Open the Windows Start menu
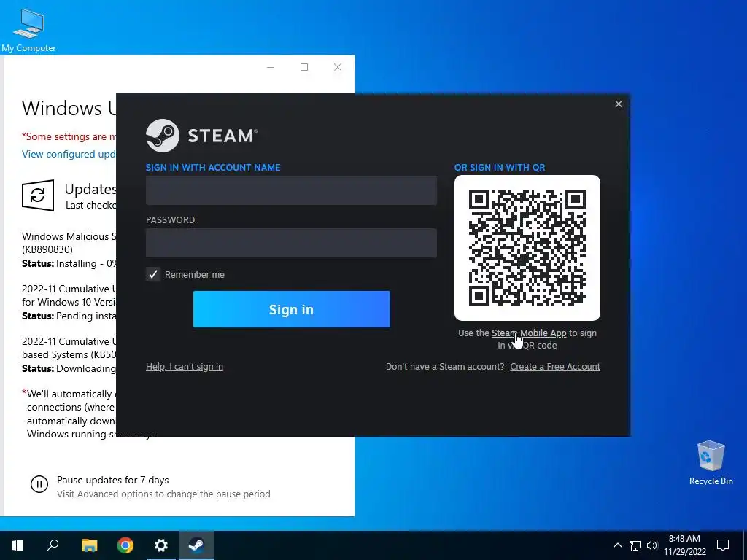This screenshot has width=747, height=560. [18, 545]
